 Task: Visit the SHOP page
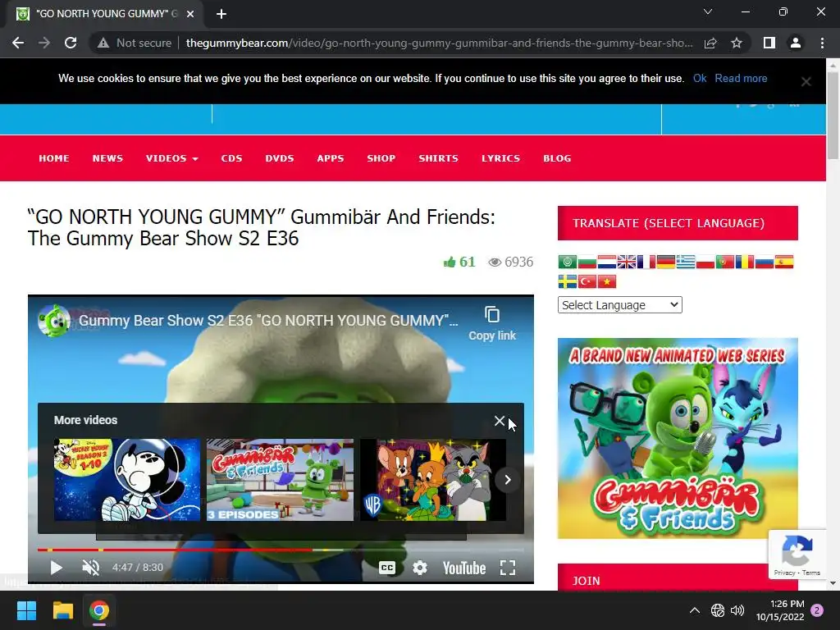click(x=381, y=158)
